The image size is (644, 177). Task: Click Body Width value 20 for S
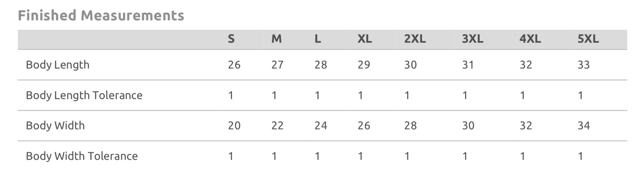pos(234,126)
